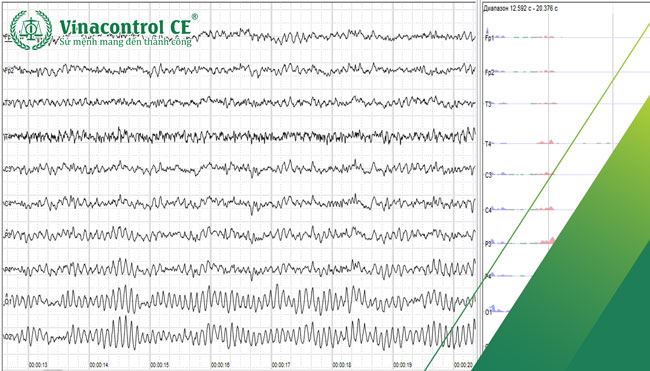Click the 00:00:19 time axis label
This screenshot has width=650, height=371.
[403, 365]
